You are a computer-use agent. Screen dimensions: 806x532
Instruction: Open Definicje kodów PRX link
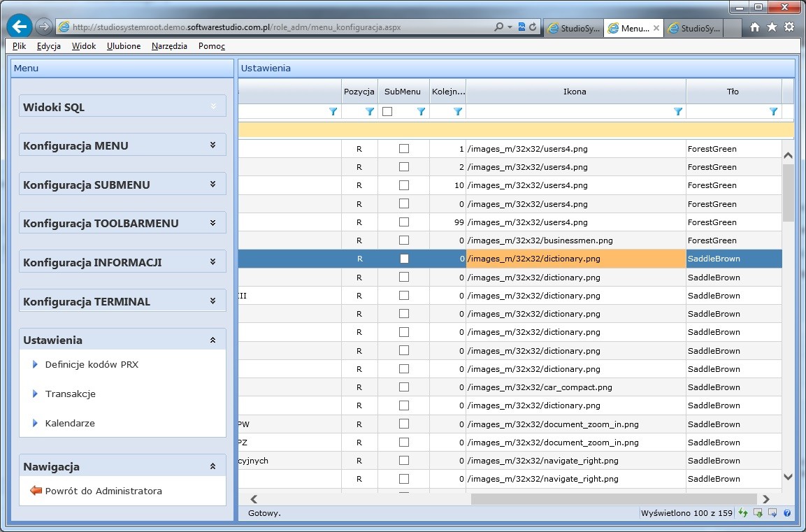[x=92, y=364]
